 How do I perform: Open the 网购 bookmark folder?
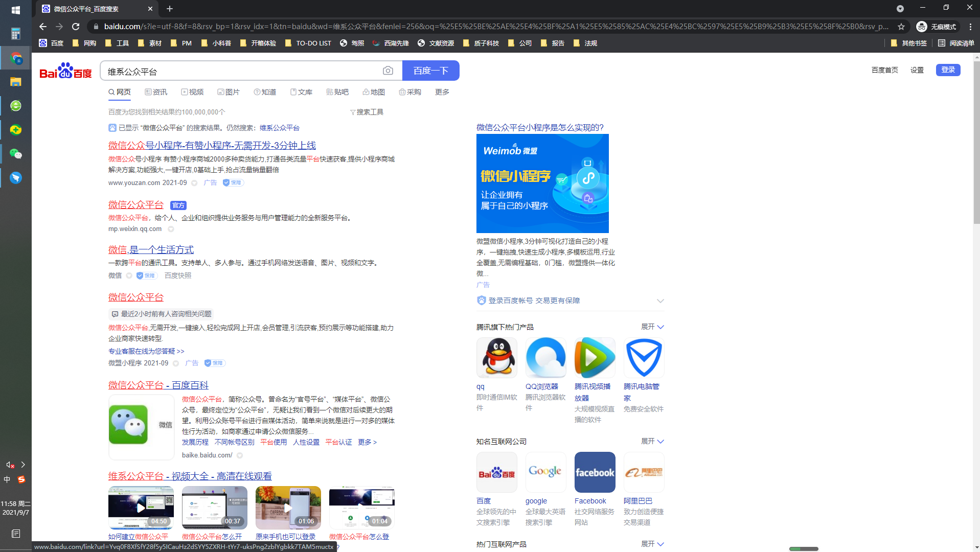84,43
